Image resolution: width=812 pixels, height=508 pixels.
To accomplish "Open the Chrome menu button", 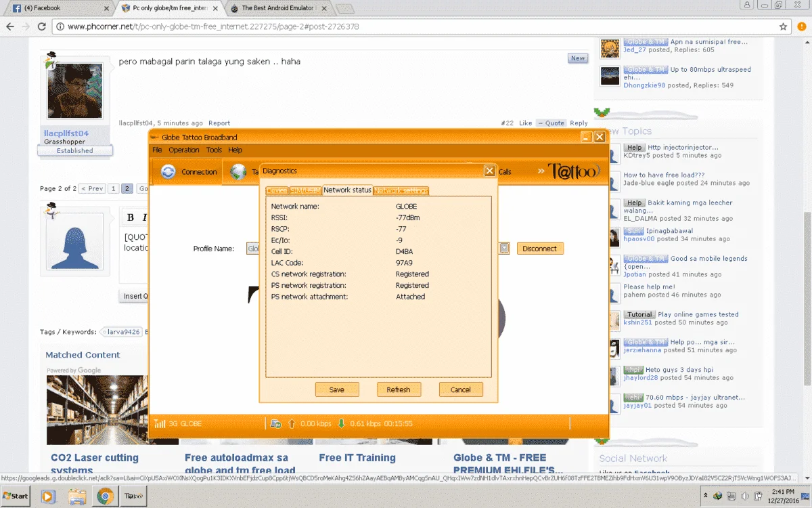I will coord(801,27).
